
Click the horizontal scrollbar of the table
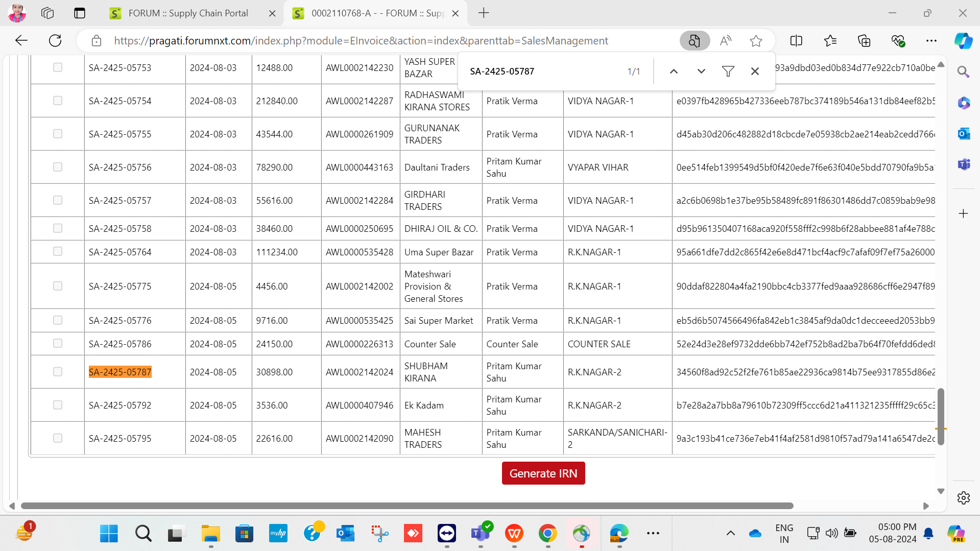pyautogui.click(x=407, y=506)
